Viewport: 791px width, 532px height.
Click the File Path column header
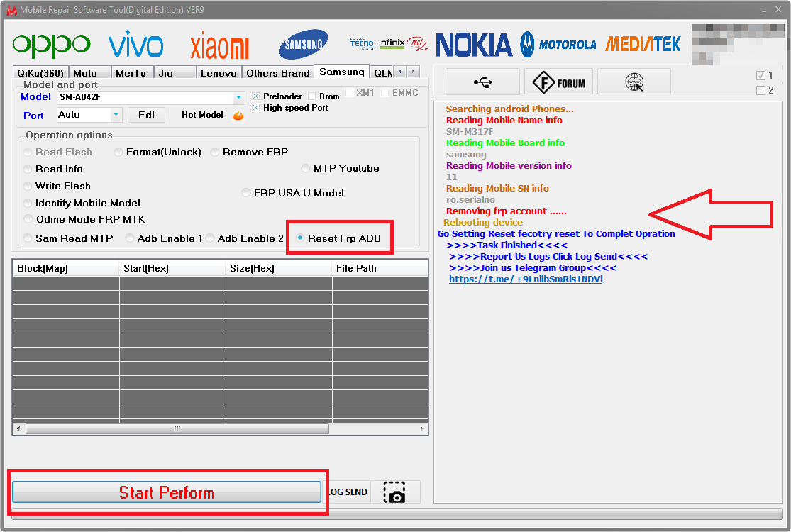[x=380, y=268]
